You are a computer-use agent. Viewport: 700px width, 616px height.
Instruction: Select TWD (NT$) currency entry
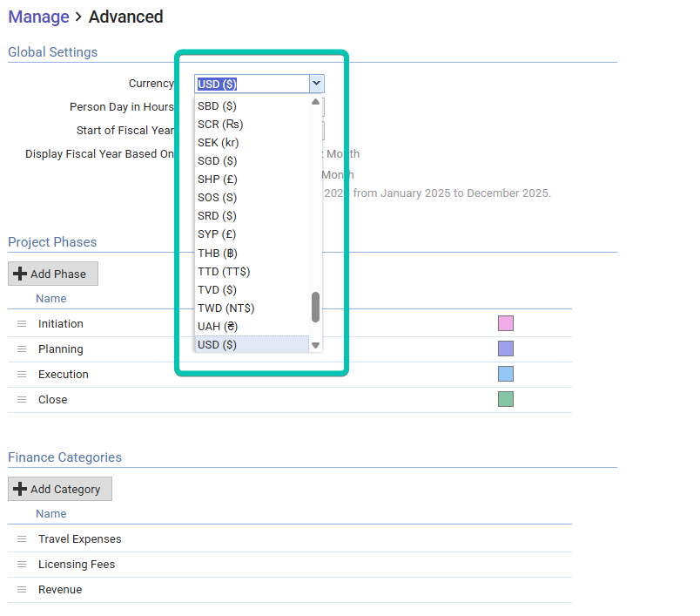pos(225,308)
